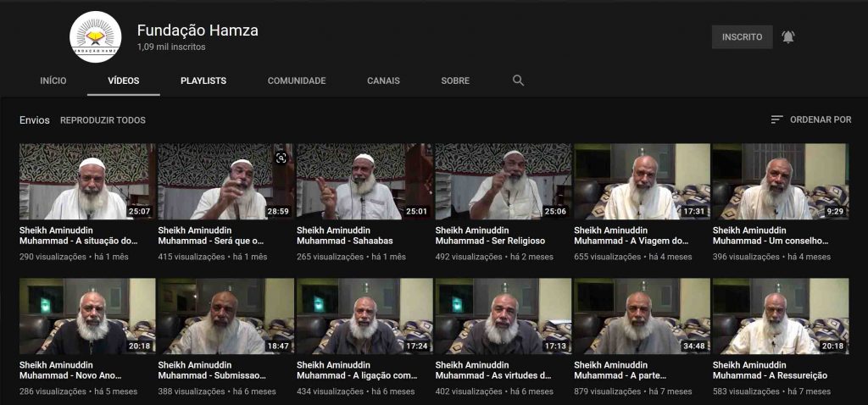This screenshot has height=405, width=868.
Task: Click the Fundação Hamza channel avatar
Action: click(x=95, y=37)
